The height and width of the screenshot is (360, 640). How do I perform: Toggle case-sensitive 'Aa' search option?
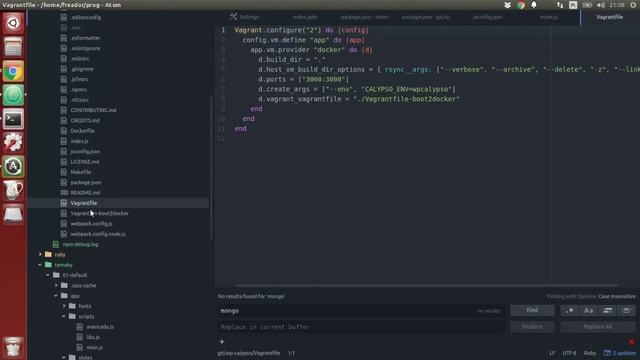pos(589,311)
